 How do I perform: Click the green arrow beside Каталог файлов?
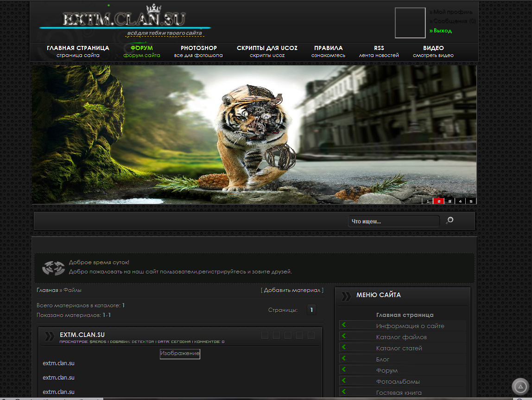click(x=344, y=337)
